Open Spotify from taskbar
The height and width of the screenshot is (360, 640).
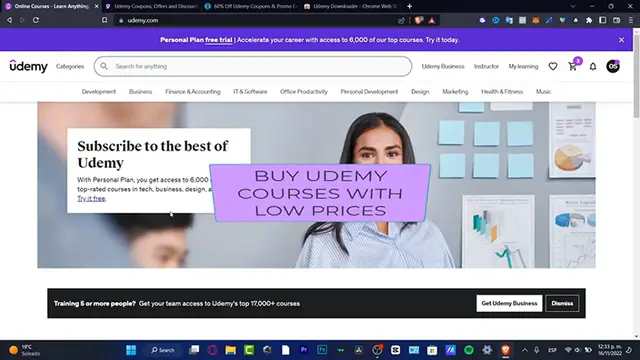(469, 350)
